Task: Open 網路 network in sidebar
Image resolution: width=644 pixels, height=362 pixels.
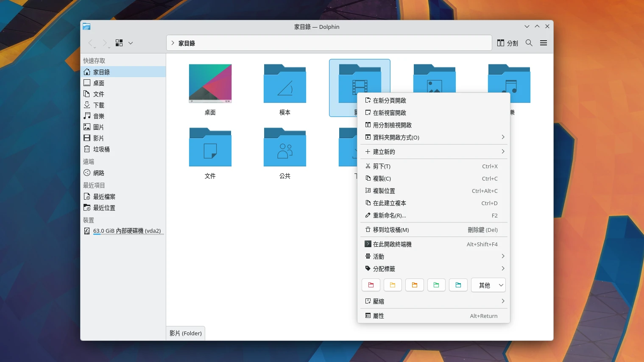Action: tap(98, 173)
